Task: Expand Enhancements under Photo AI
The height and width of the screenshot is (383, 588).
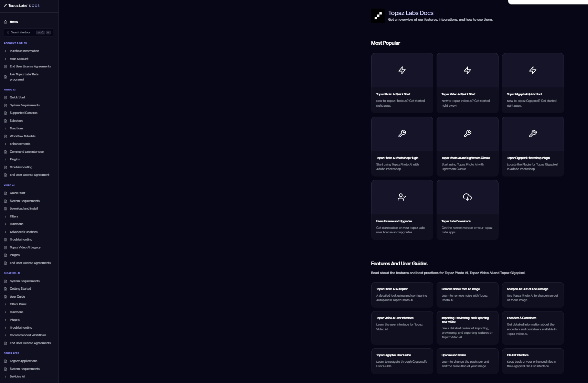Action: [20, 144]
